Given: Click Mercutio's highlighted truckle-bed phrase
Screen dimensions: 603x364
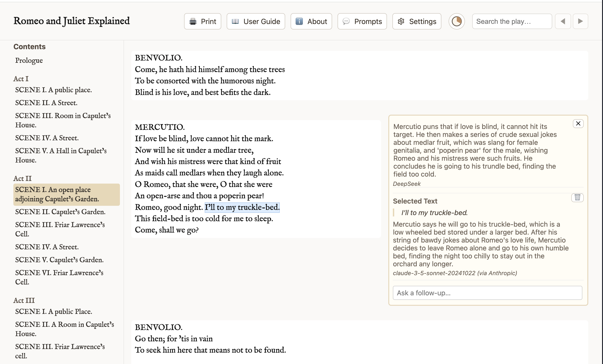Looking at the screenshot, I should tap(242, 207).
